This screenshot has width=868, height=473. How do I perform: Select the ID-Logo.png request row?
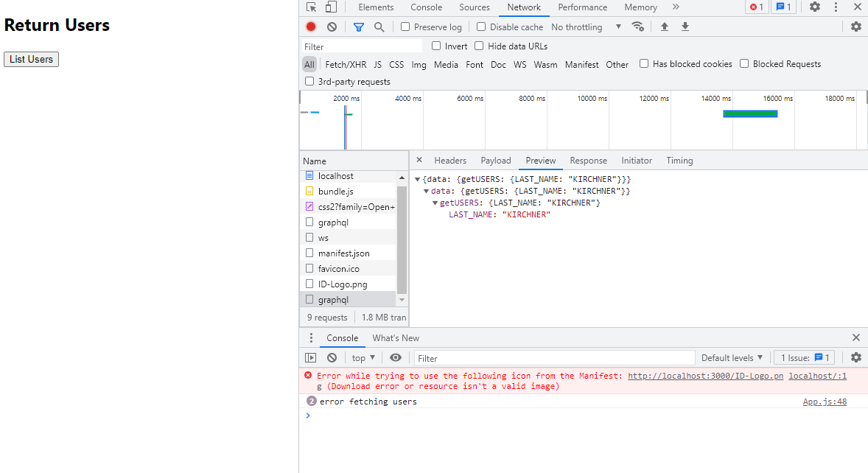[x=349, y=284]
